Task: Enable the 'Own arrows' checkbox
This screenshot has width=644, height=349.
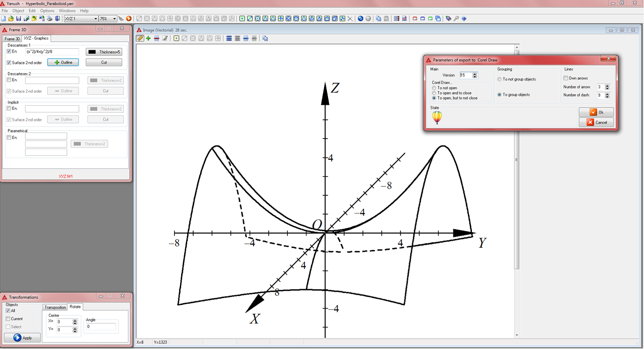Action: tap(566, 78)
